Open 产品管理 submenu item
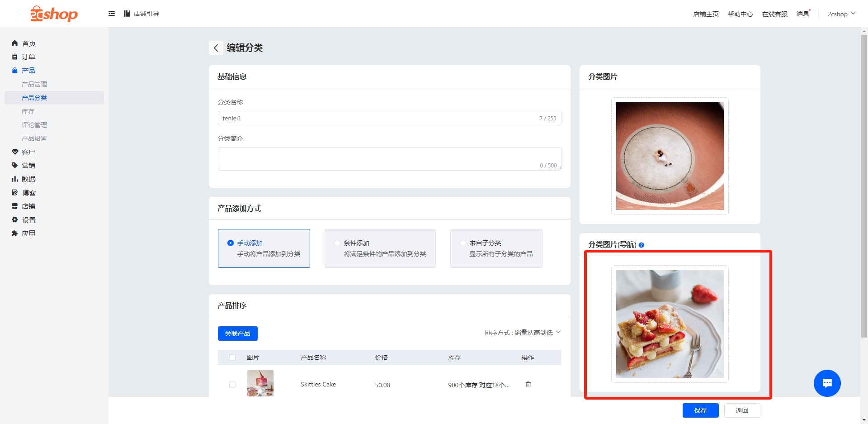 pos(34,84)
